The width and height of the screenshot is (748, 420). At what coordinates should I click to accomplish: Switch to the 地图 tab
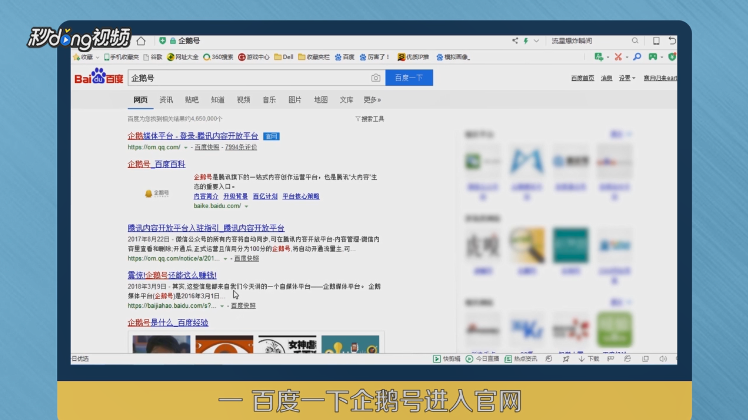321,100
